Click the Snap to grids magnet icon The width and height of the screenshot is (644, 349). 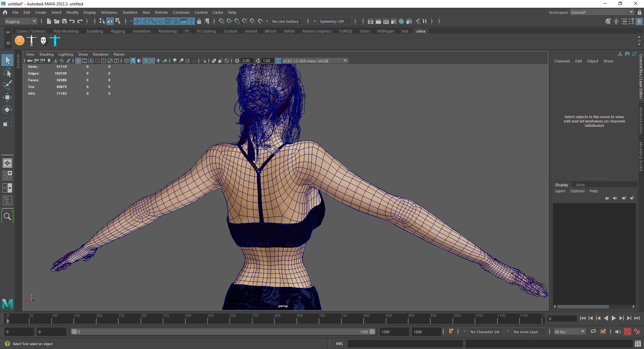pos(221,21)
